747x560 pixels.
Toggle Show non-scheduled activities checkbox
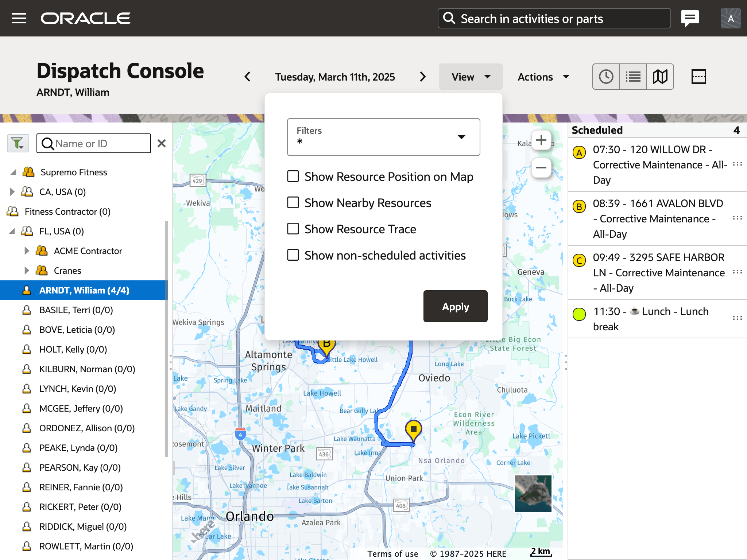point(293,255)
